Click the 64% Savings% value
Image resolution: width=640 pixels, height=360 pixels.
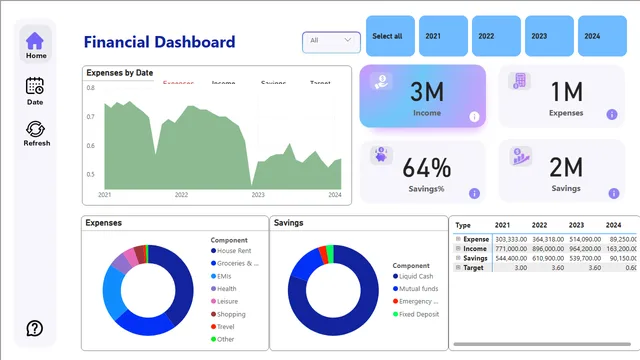click(427, 168)
